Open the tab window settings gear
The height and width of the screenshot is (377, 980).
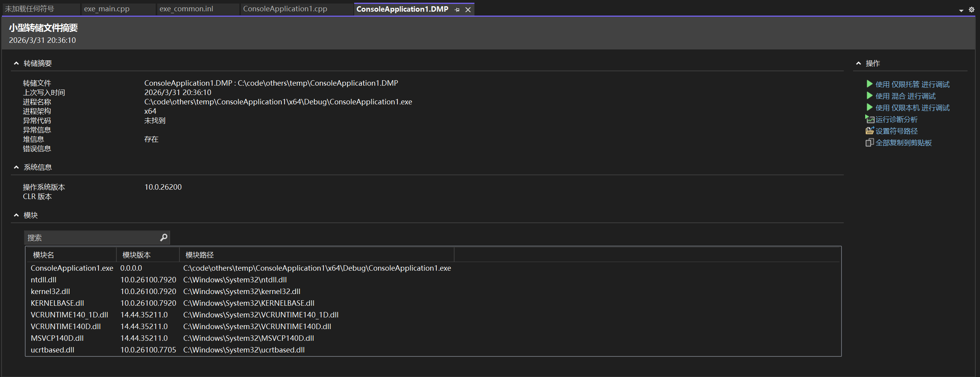(x=971, y=10)
